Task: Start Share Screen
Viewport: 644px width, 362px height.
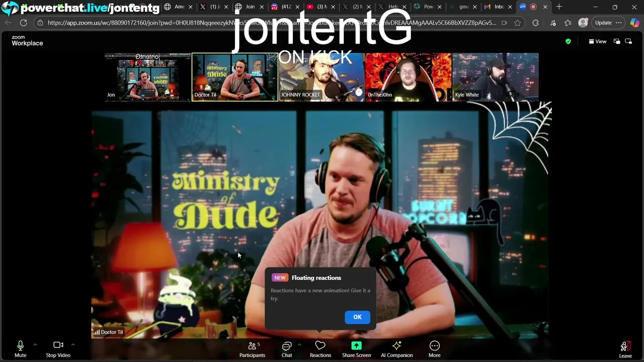Action: point(356,349)
